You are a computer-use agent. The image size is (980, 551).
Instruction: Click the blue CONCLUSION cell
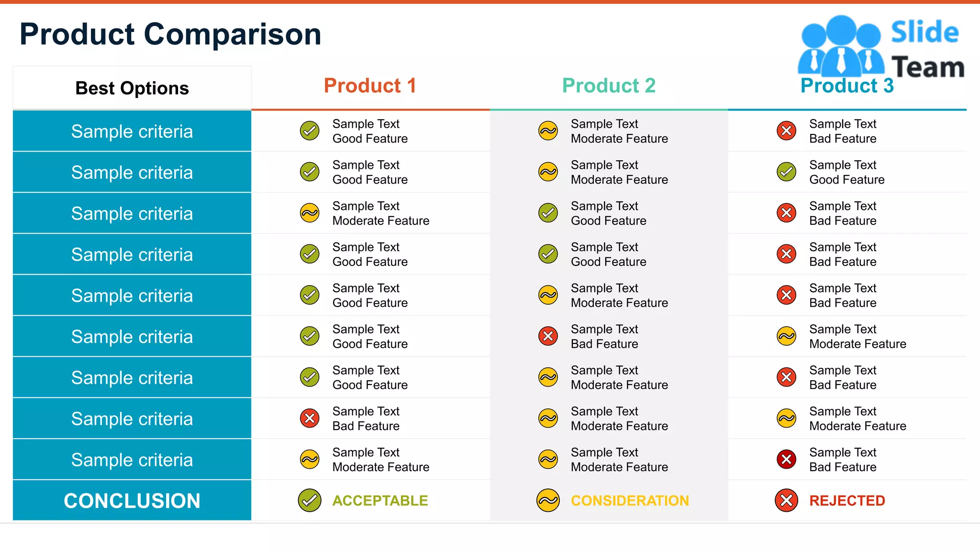pyautogui.click(x=132, y=500)
